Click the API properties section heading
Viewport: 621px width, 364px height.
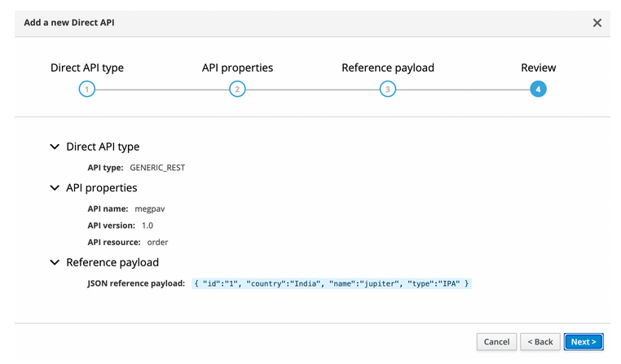click(101, 188)
